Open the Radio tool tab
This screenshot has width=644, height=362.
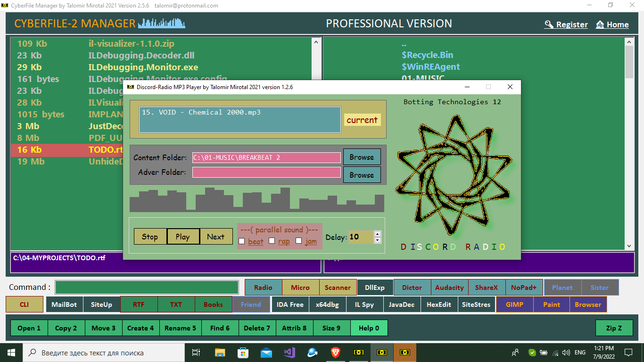click(263, 288)
